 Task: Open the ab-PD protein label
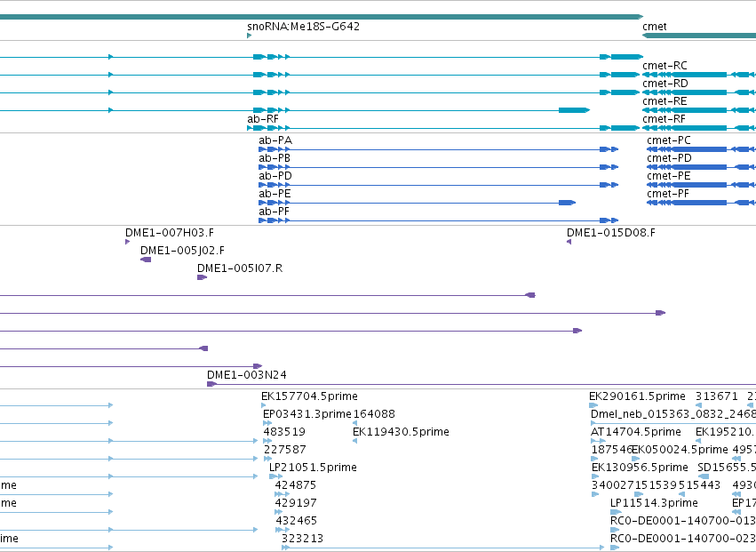275,176
